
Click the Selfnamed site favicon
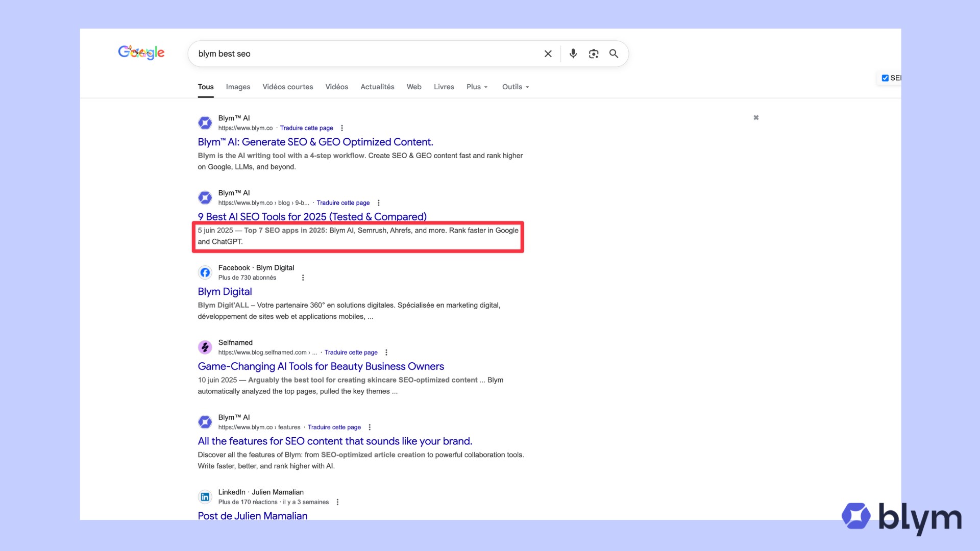(x=205, y=347)
